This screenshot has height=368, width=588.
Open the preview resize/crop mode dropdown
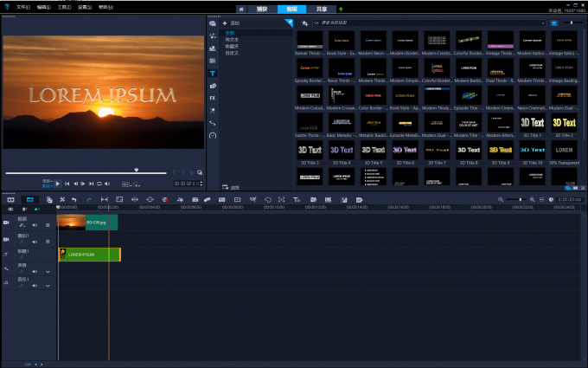[137, 184]
